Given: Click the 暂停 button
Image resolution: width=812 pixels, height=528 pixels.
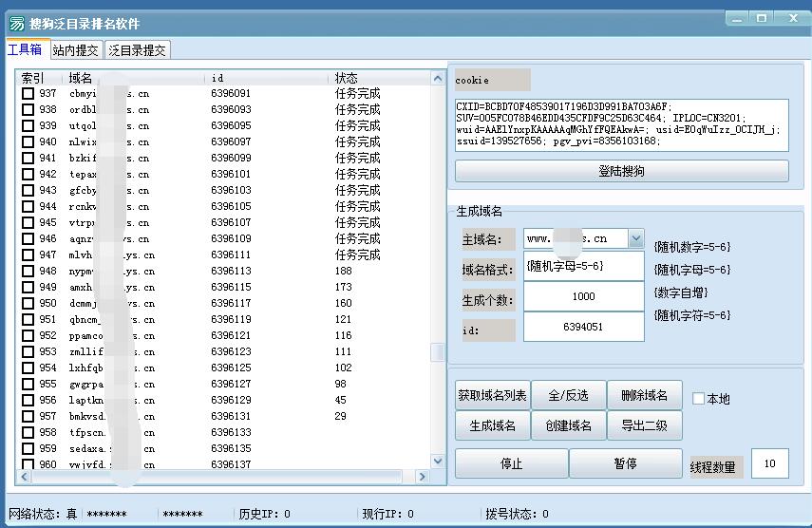Looking at the screenshot, I should [626, 463].
